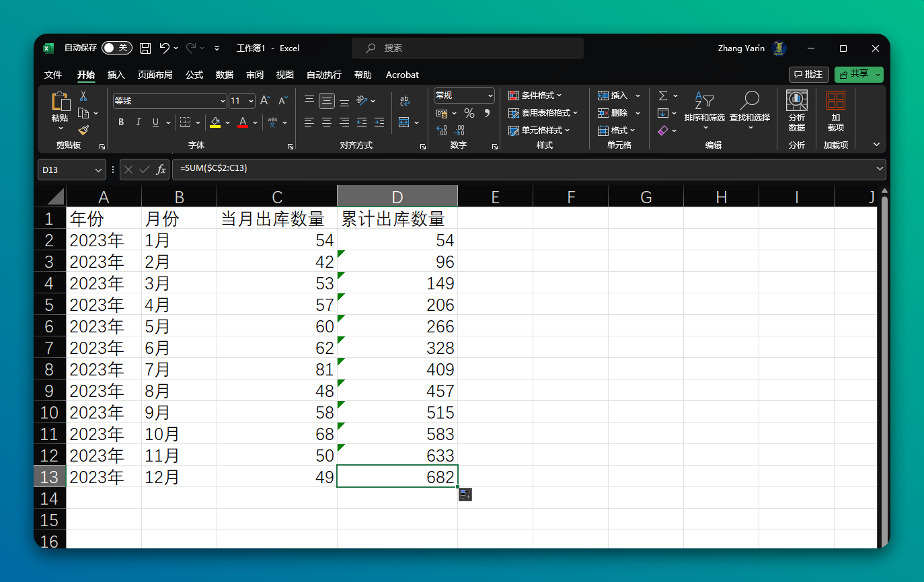Click the AutoSum sigma icon
This screenshot has width=924, height=582.
tap(663, 96)
